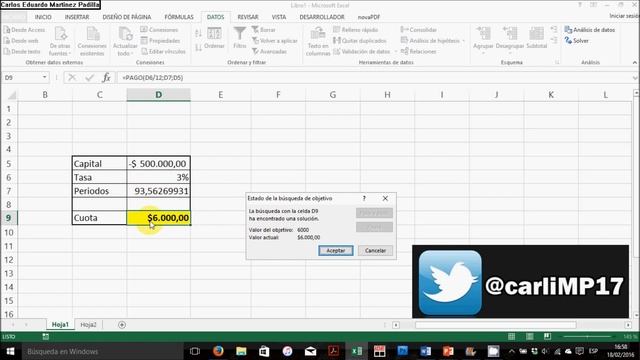Open the INSERTAR ribbon tab
This screenshot has width=640, height=360.
coord(77,17)
